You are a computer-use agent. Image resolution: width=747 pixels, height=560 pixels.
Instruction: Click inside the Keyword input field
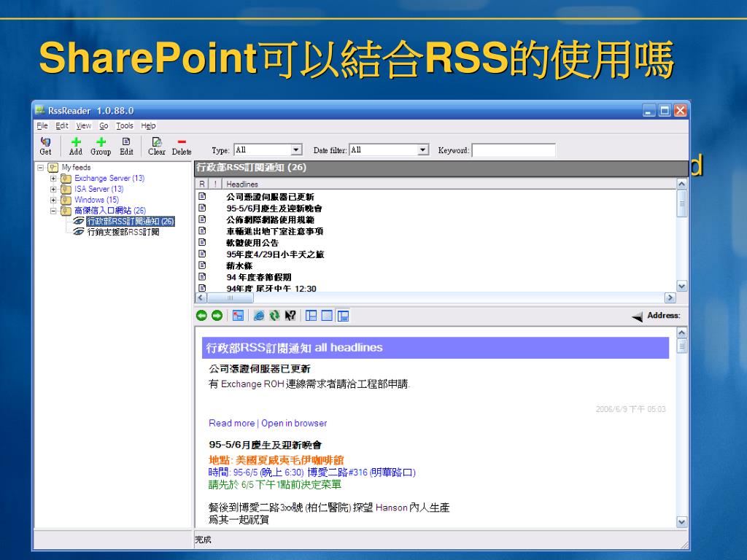tap(514, 150)
